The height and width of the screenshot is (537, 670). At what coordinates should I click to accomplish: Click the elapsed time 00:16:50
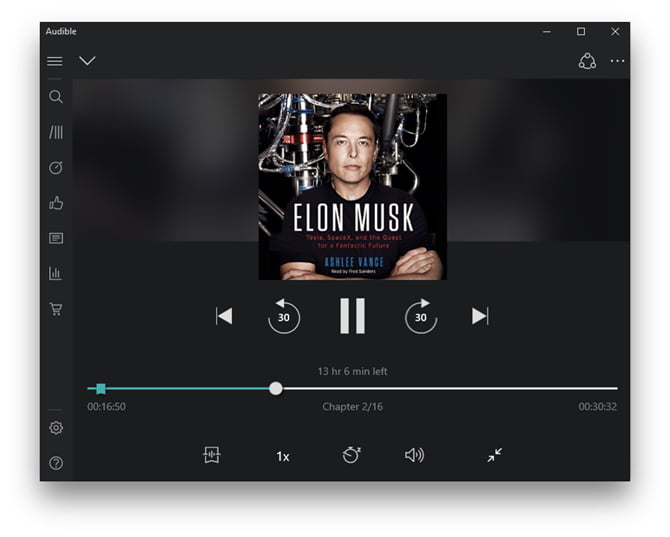[106, 406]
